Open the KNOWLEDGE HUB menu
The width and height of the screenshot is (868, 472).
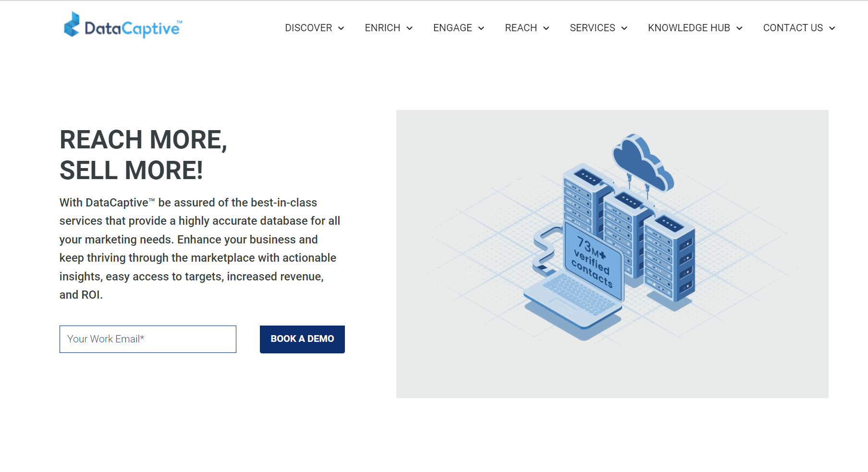tap(689, 28)
